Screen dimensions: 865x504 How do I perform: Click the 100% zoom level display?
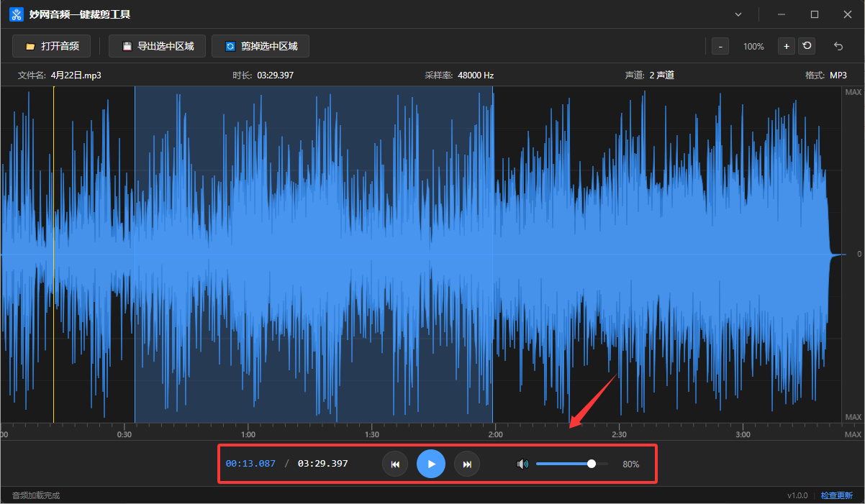pyautogui.click(x=753, y=46)
